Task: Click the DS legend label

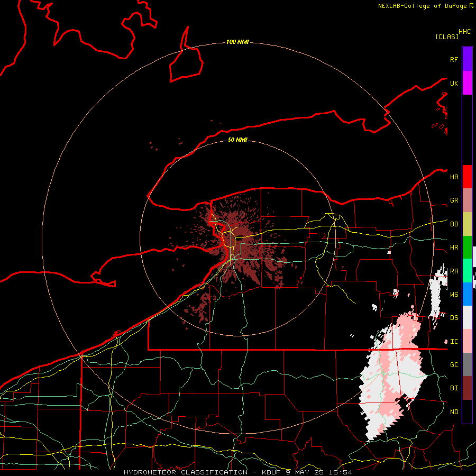Action: pyautogui.click(x=454, y=318)
